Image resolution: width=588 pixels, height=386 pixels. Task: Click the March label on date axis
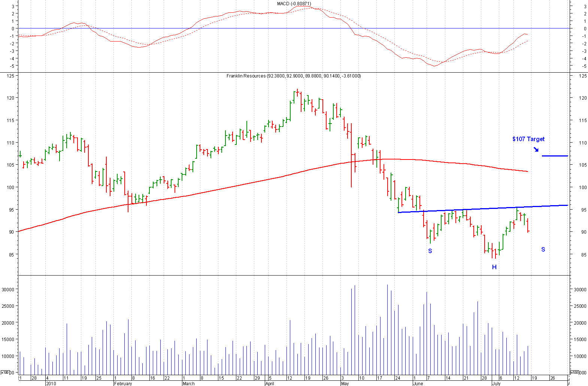188,383
